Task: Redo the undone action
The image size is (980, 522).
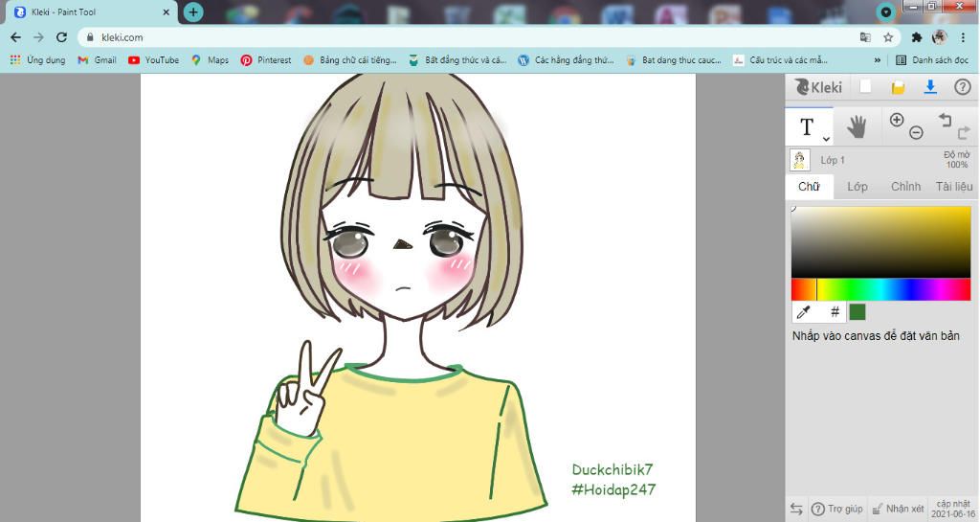Action: pyautogui.click(x=963, y=132)
